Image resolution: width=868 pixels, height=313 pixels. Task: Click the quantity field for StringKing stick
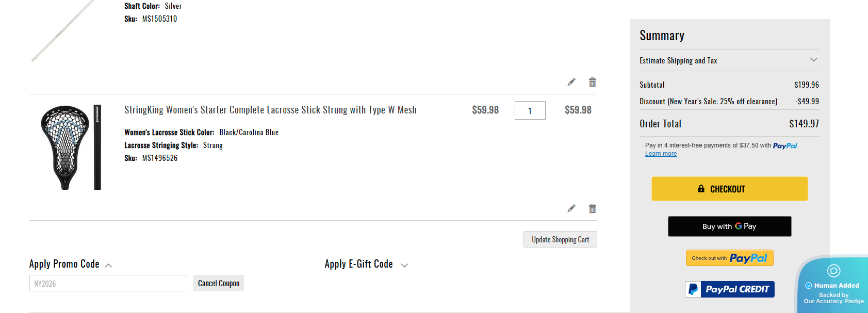(530, 110)
